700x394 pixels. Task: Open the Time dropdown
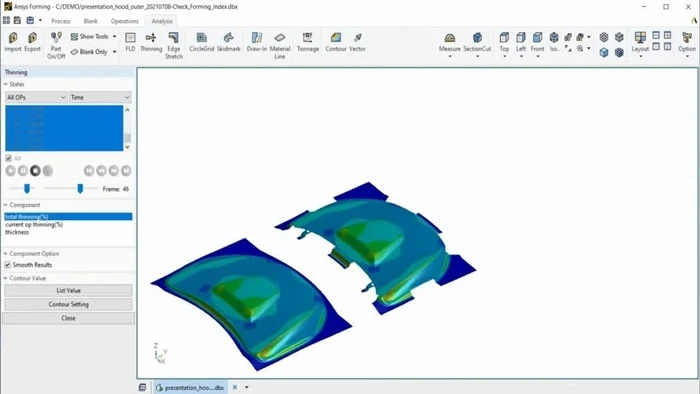[x=100, y=97]
